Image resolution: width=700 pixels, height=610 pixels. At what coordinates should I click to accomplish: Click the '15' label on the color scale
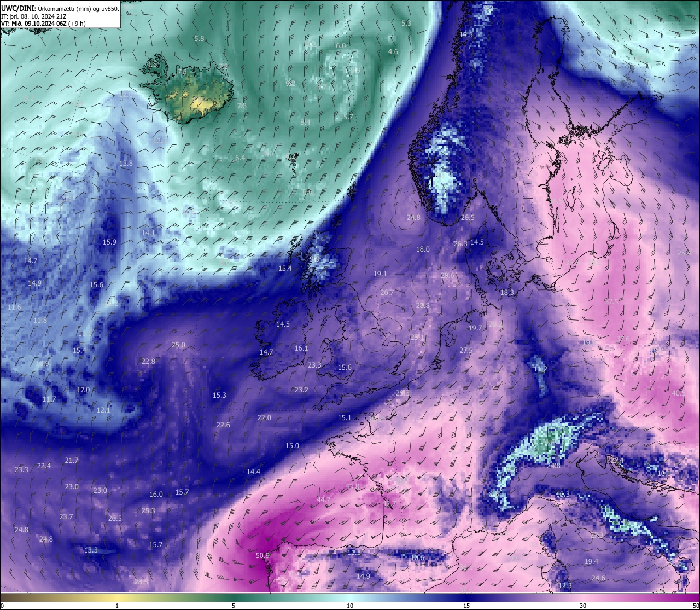[x=466, y=606]
